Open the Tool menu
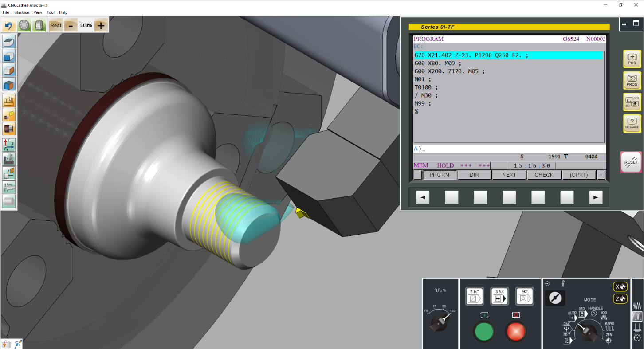Image resolution: width=644 pixels, height=349 pixels. click(51, 12)
